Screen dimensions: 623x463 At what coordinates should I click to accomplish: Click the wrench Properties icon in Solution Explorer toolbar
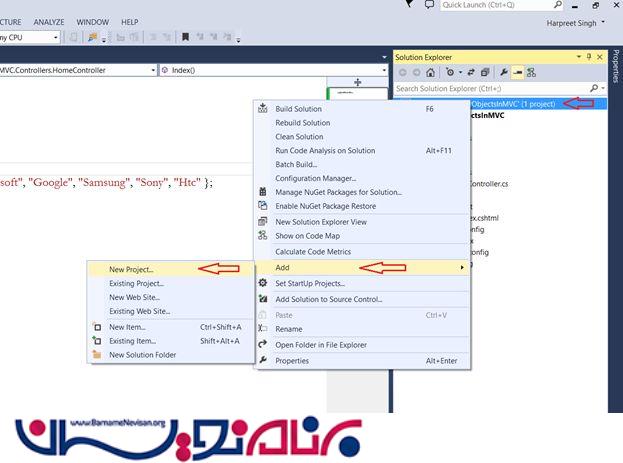504,72
